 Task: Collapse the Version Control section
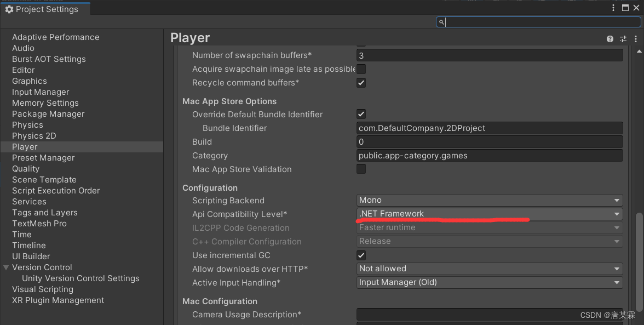click(x=7, y=267)
